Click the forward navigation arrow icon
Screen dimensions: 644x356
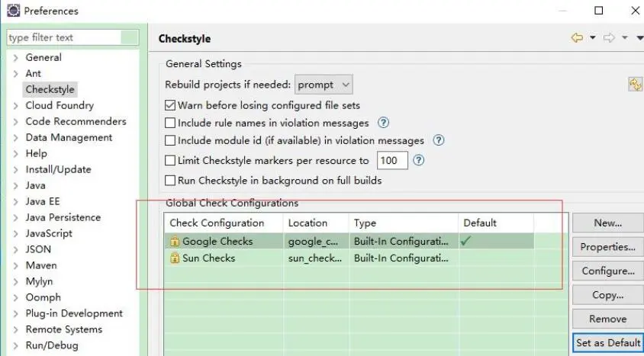[609, 38]
